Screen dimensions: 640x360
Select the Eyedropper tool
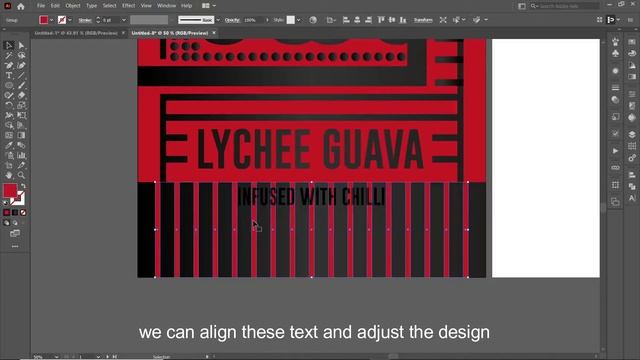9,145
